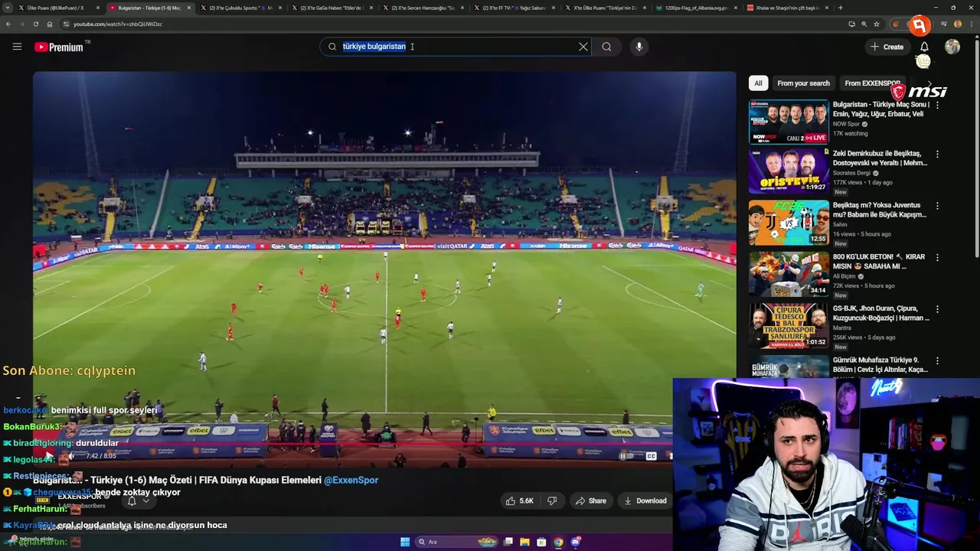Viewport: 980px width, 551px height.
Task: Click the NOW Spor channel name
Action: (846, 124)
